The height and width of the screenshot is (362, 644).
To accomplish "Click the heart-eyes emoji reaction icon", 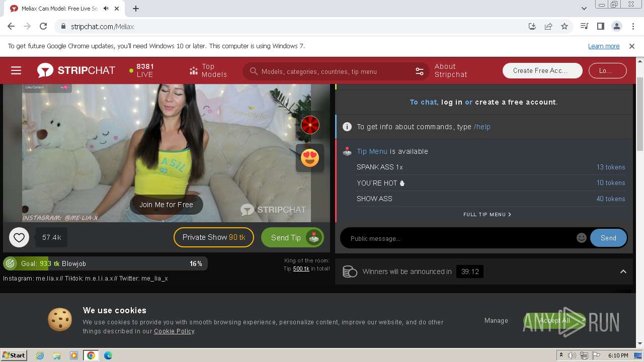I will [310, 158].
